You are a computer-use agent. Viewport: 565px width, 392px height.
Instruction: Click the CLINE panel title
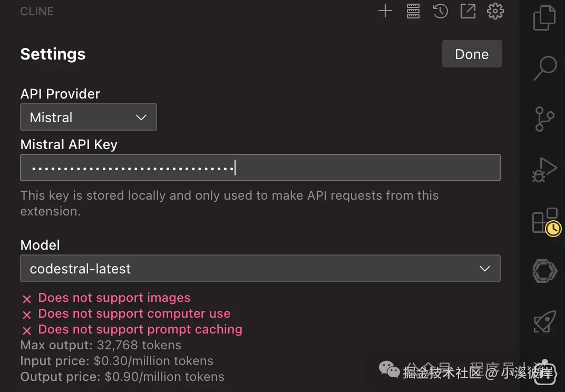pos(37,11)
